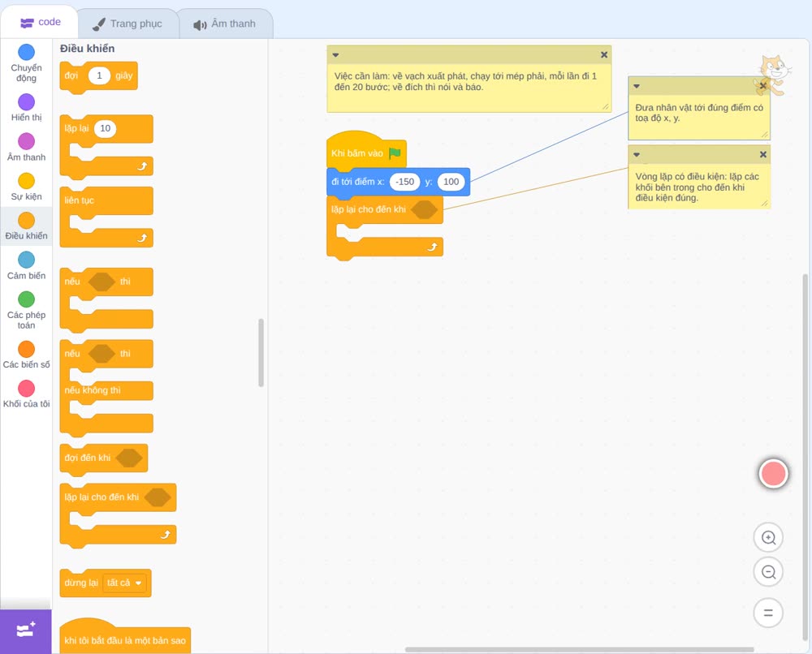
Task: Select the Điều khiển category circle
Action: 27,221
